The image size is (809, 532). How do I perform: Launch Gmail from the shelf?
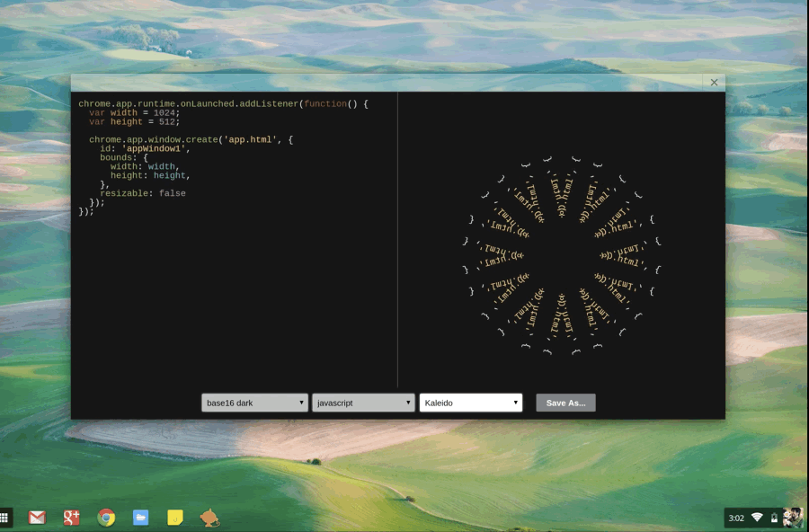(37, 517)
